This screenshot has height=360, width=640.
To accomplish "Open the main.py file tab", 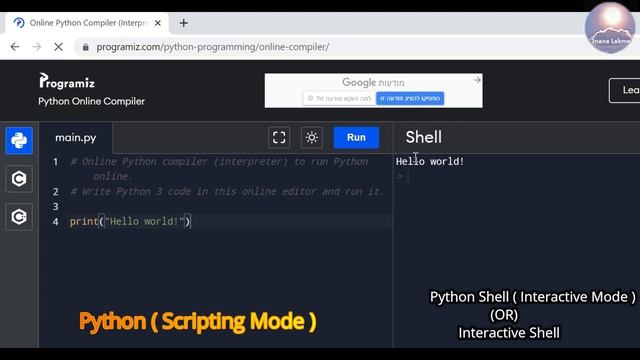I will pyautogui.click(x=76, y=138).
